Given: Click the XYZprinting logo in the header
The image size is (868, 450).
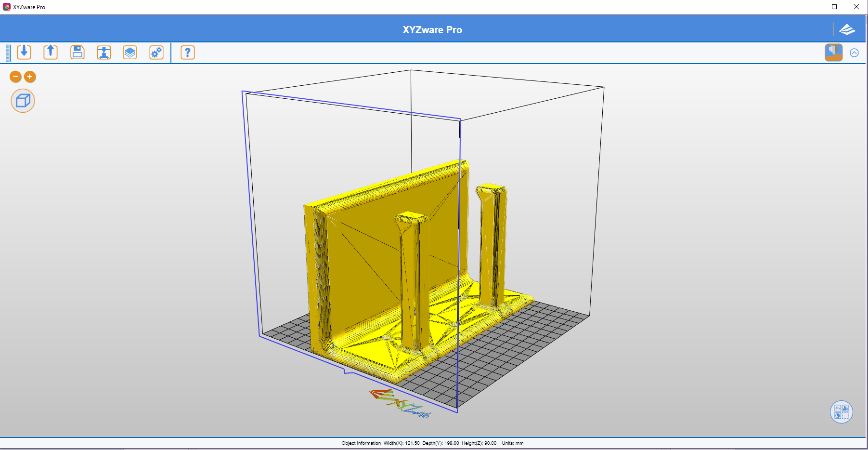Looking at the screenshot, I should coord(847,30).
